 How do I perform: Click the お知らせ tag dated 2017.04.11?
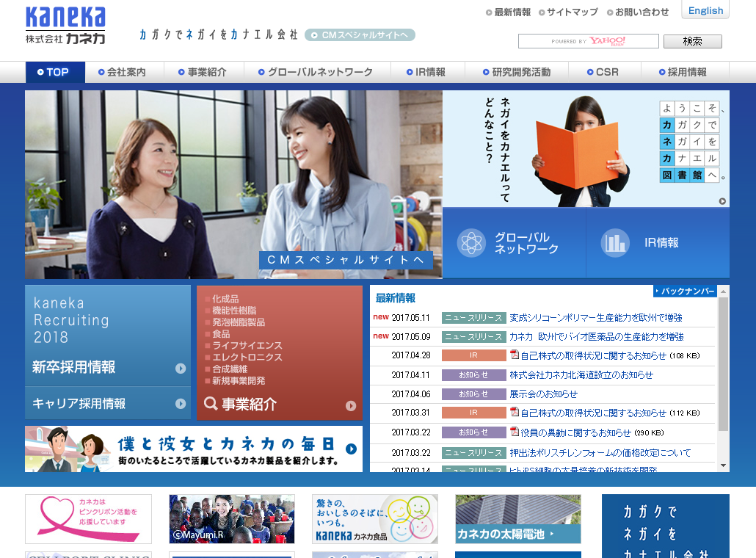[x=473, y=374]
